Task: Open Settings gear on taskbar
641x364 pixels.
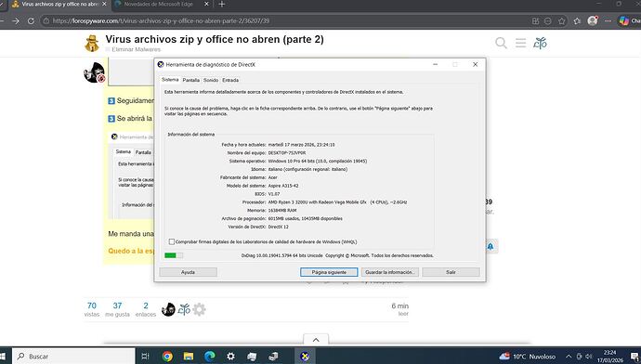Action: coord(230,357)
